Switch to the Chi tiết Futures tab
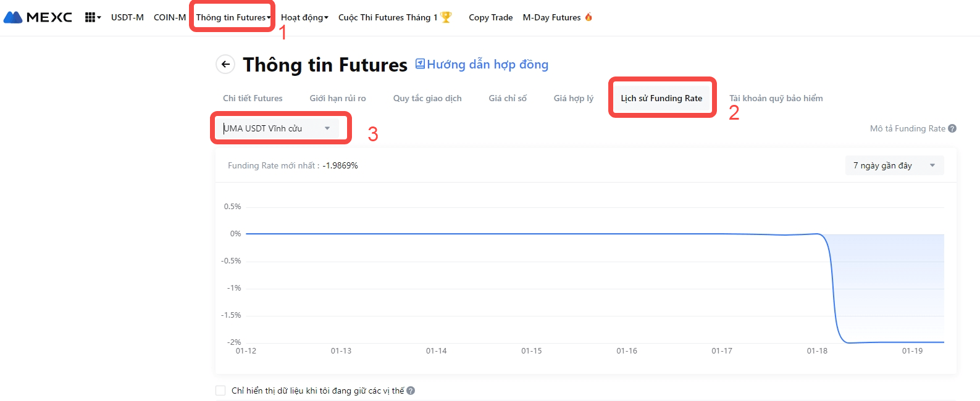Viewport: 980px width, 401px height. [x=253, y=98]
